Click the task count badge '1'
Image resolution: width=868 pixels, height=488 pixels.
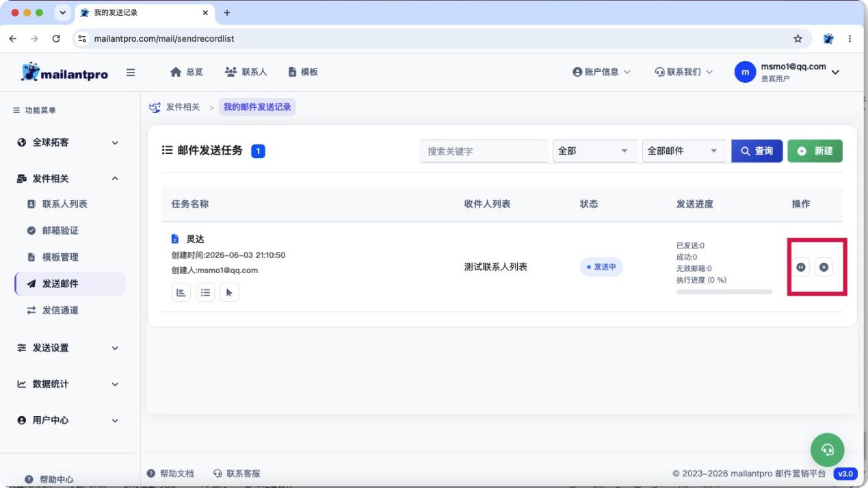point(258,151)
